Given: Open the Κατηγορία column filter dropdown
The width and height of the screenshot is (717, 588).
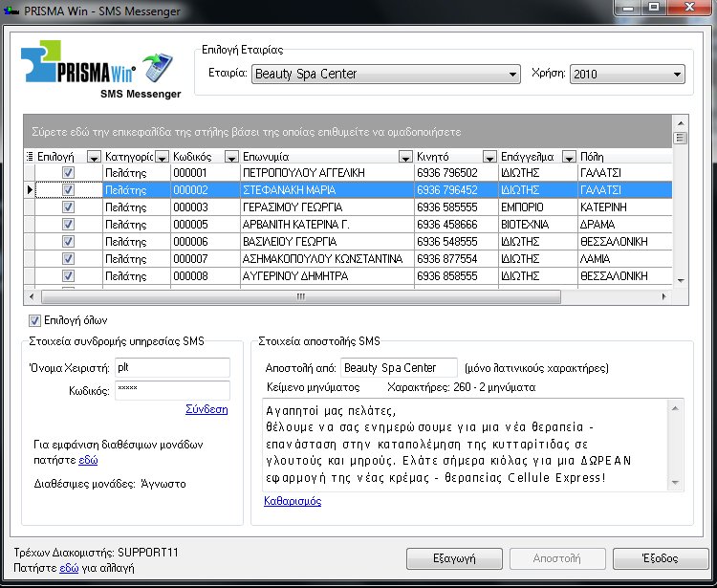Looking at the screenshot, I should tap(162, 158).
